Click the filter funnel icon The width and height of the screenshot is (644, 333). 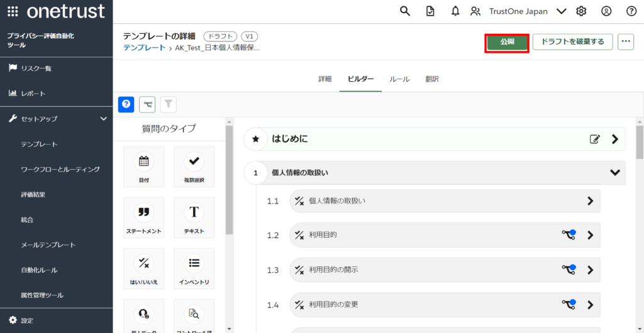(169, 104)
